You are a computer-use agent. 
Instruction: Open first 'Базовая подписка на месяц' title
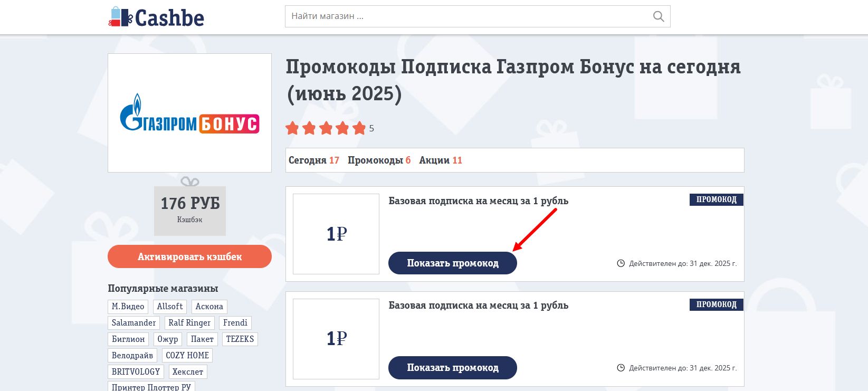click(479, 201)
